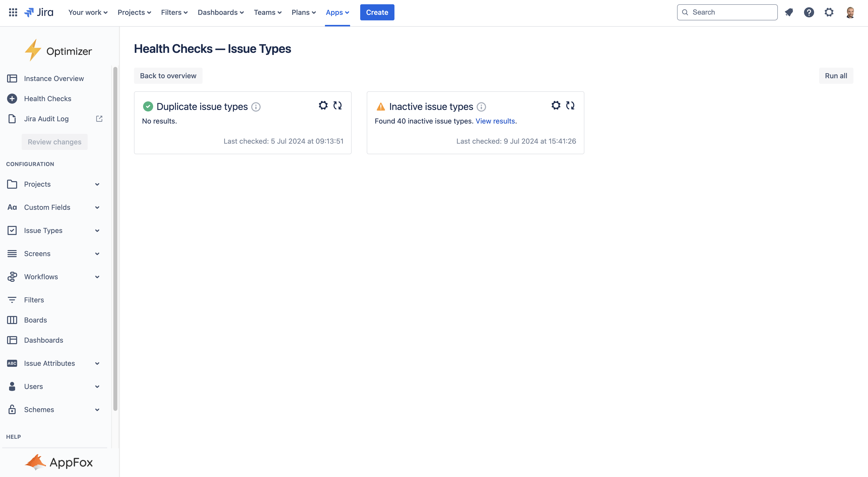Image resolution: width=868 pixels, height=477 pixels.
Task: Open the help question mark icon
Action: pyautogui.click(x=809, y=13)
